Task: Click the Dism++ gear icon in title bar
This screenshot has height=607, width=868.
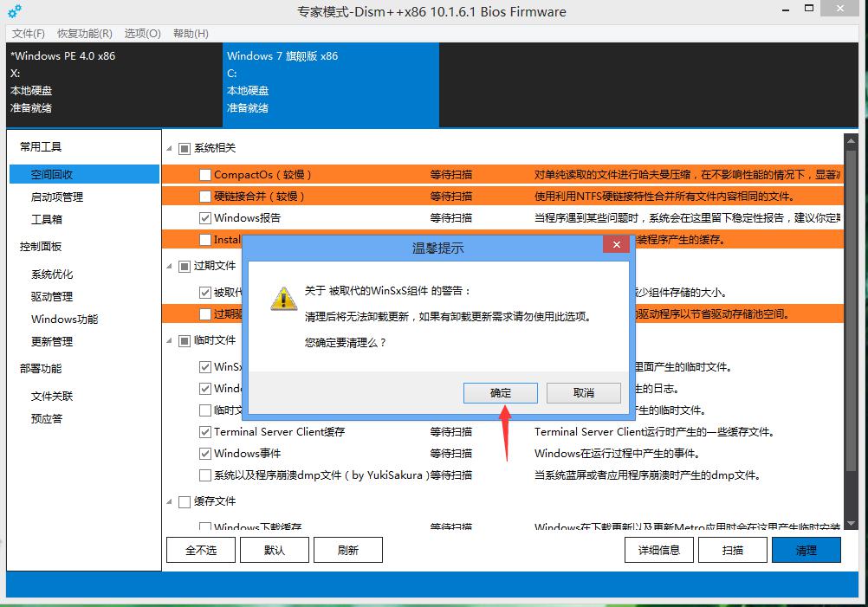Action: 12,9
